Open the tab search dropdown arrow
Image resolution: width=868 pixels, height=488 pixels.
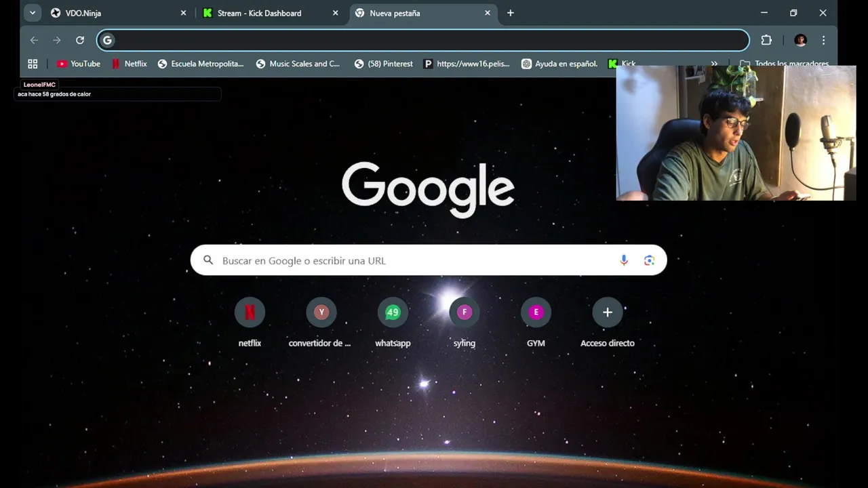click(x=32, y=13)
